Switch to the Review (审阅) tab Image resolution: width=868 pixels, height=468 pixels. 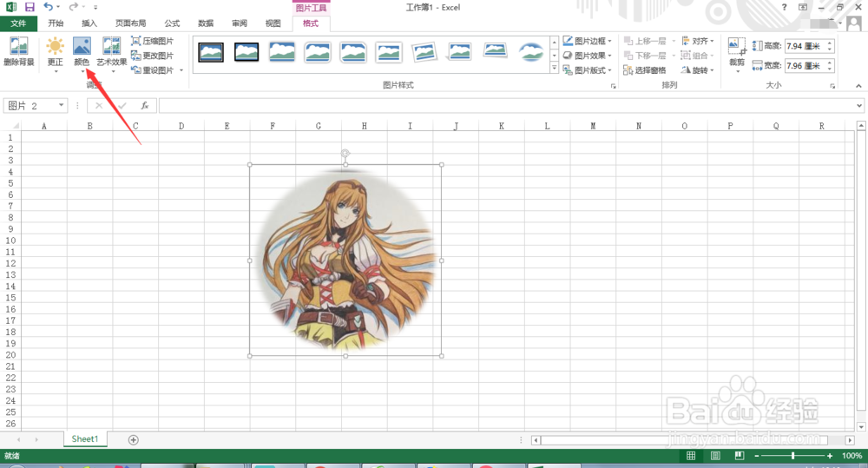click(x=240, y=23)
